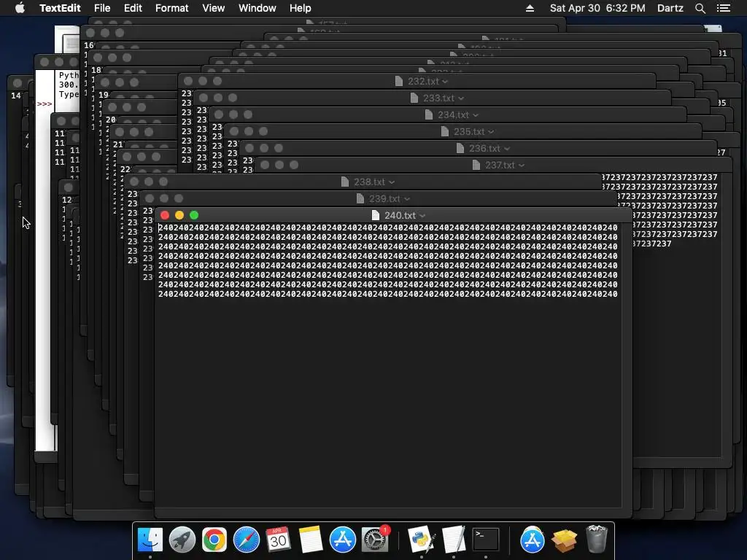Open Spotlight search magnifier
747x560 pixels.
pyautogui.click(x=700, y=8)
